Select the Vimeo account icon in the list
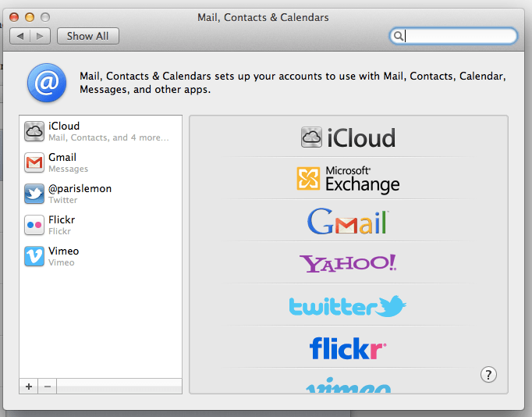The image size is (532, 417). (34, 256)
